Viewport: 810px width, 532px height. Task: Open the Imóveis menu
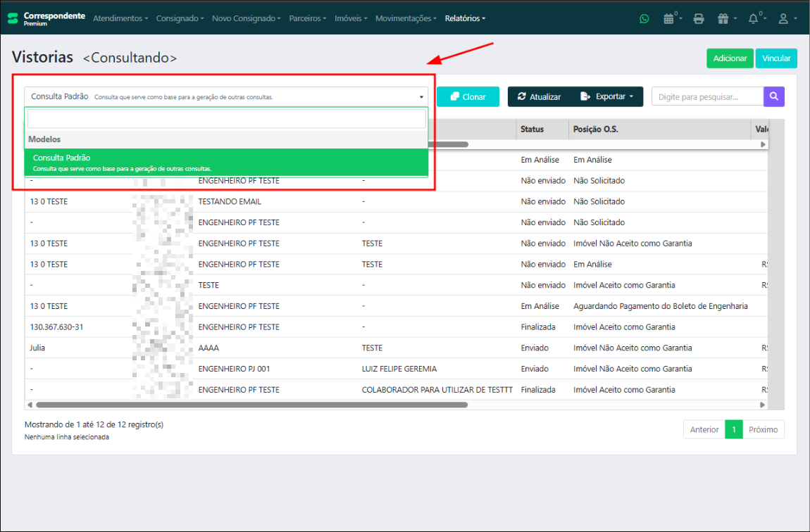pos(351,18)
